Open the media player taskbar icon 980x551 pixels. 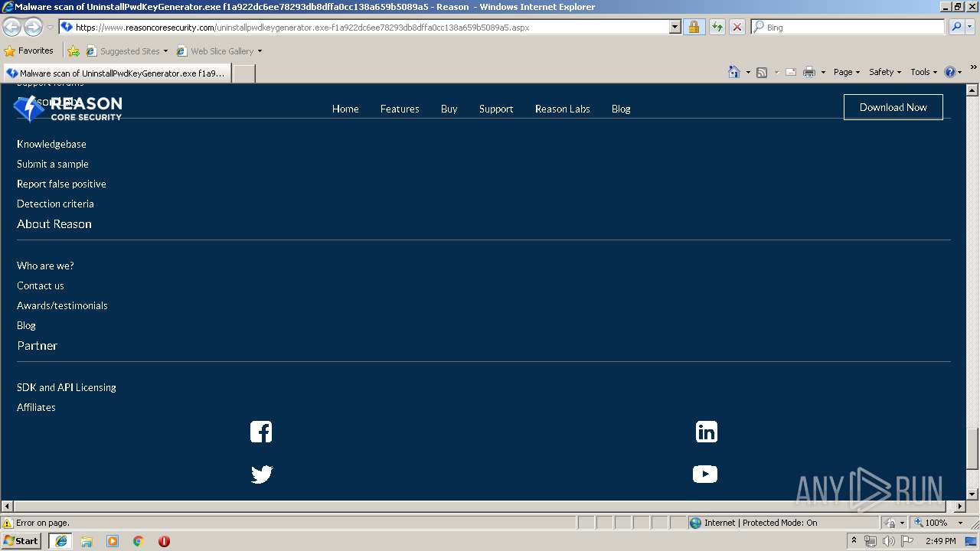pos(113,541)
